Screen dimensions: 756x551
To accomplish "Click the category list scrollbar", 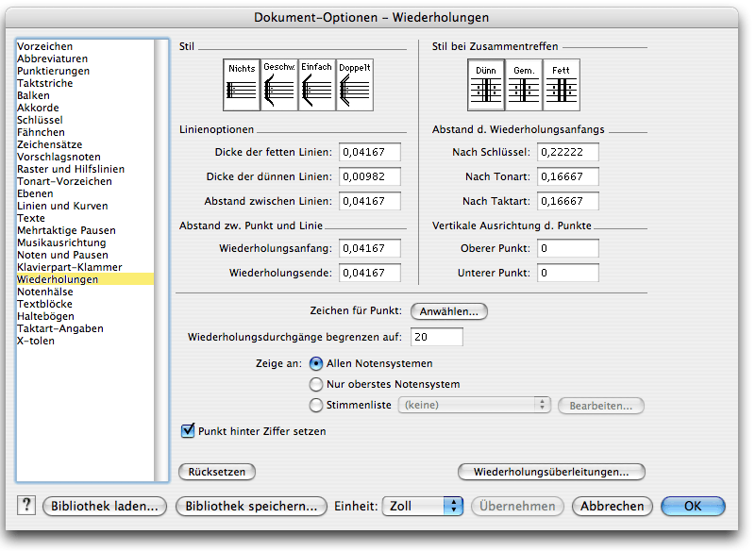I will 161,260.
